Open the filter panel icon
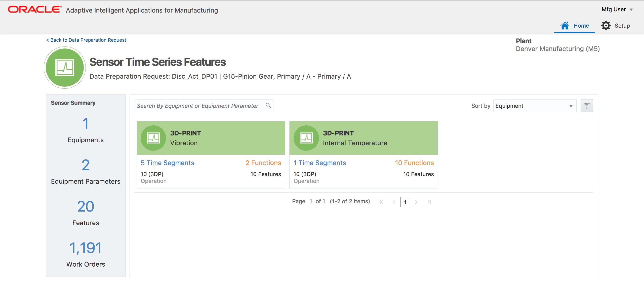The image size is (644, 297). click(x=586, y=106)
